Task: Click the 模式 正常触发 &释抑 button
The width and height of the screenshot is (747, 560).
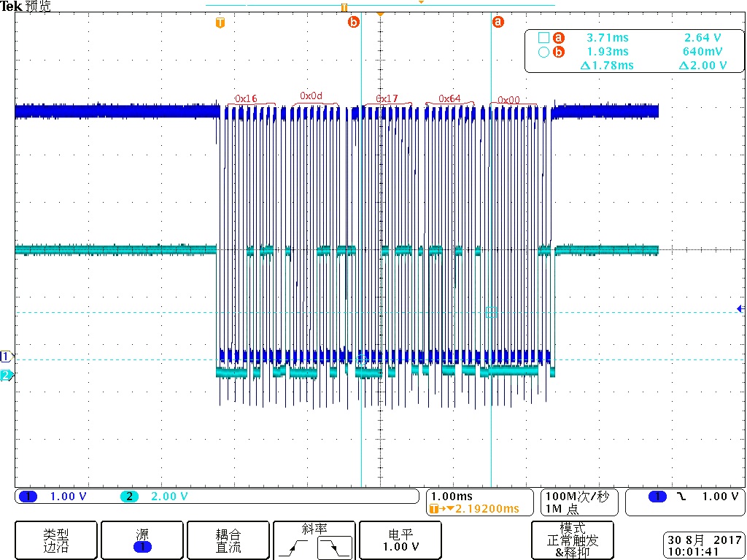Action: 572,540
